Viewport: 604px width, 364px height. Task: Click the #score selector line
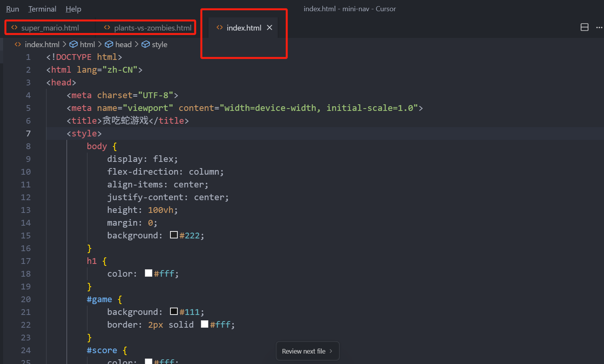[x=107, y=350]
